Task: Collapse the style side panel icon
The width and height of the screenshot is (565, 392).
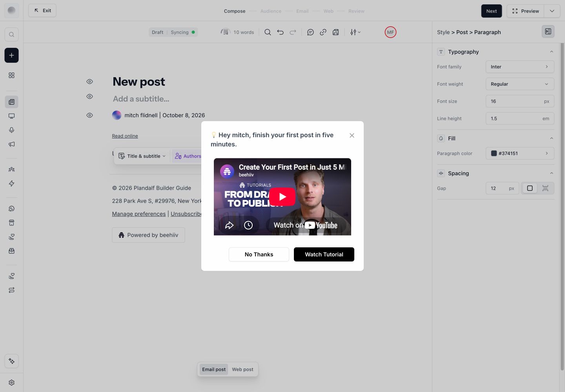Action: coord(548,31)
